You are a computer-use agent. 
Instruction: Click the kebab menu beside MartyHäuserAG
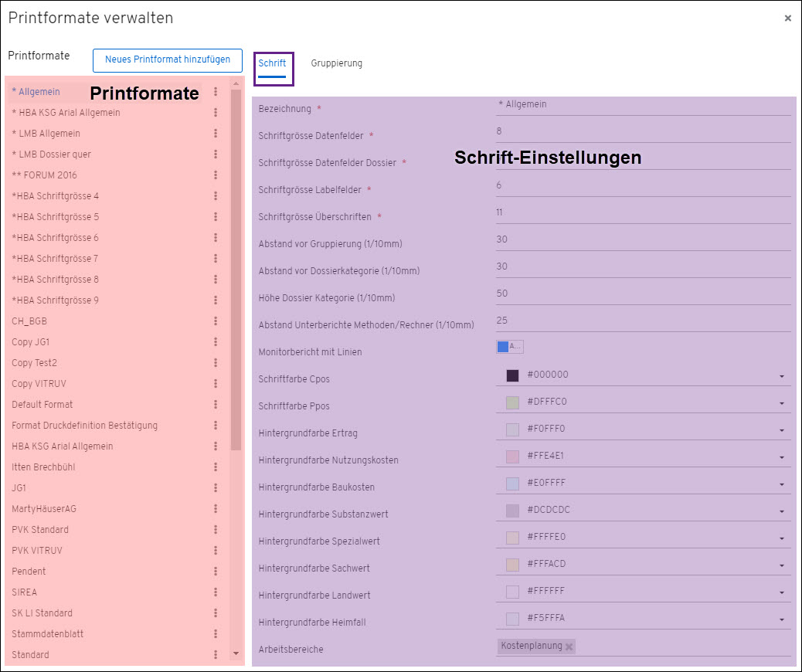tap(216, 509)
